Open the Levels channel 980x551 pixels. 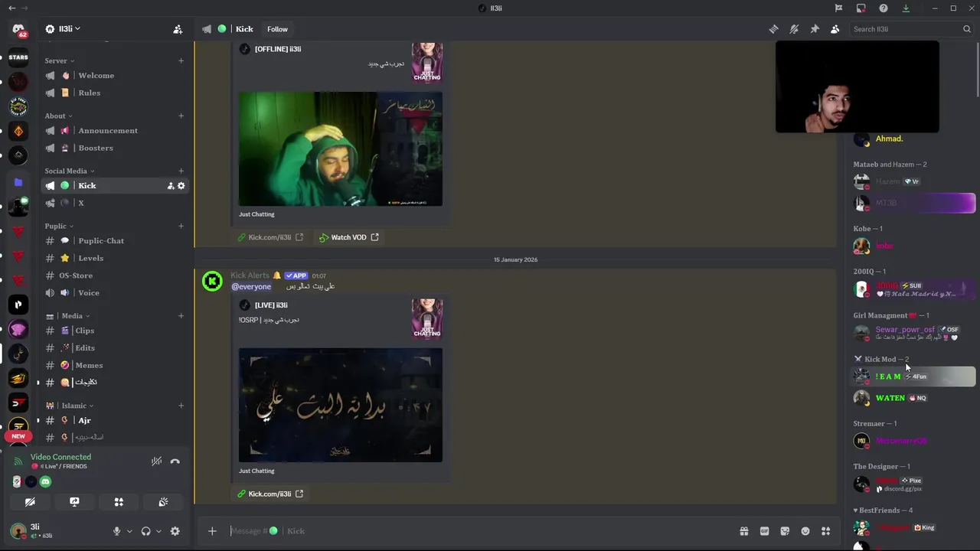115,258
